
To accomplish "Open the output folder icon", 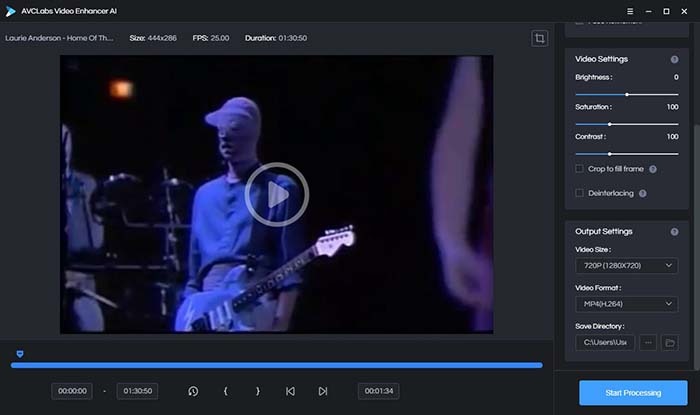I will [x=670, y=343].
